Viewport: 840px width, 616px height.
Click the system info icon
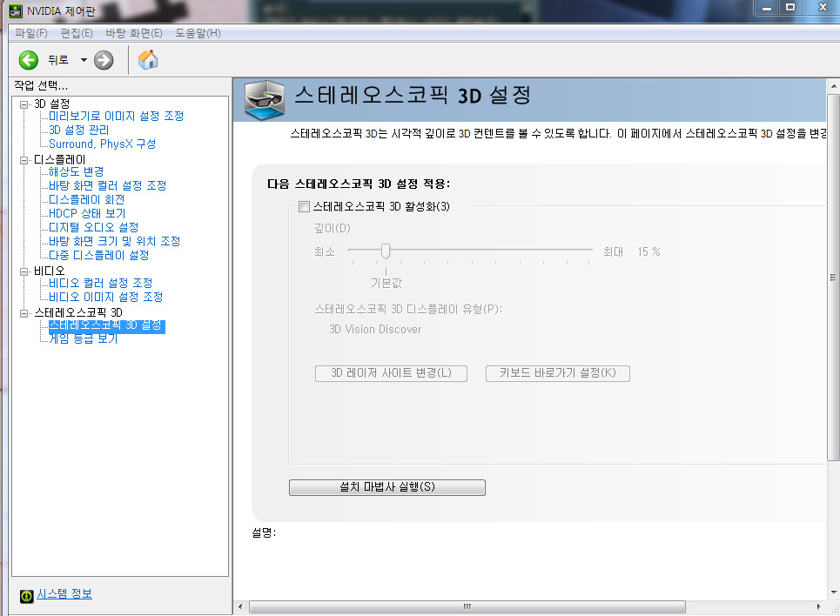click(26, 596)
